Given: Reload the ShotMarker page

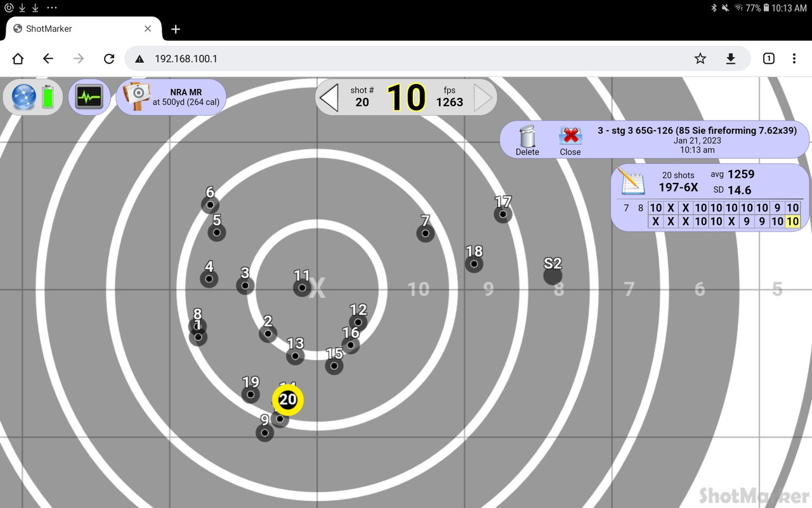Looking at the screenshot, I should point(109,58).
